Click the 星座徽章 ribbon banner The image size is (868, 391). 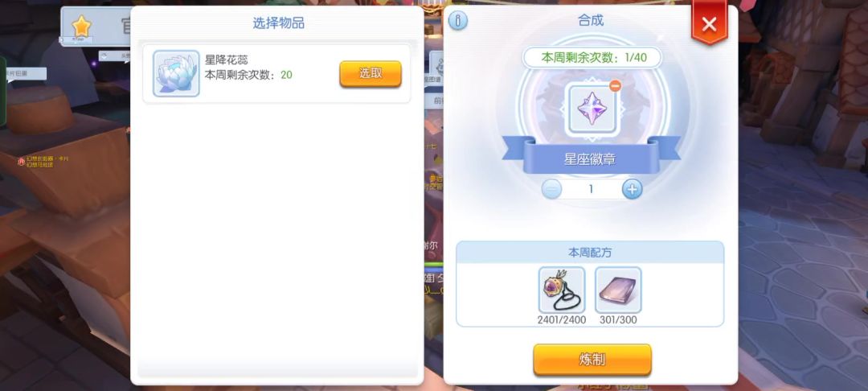(591, 158)
